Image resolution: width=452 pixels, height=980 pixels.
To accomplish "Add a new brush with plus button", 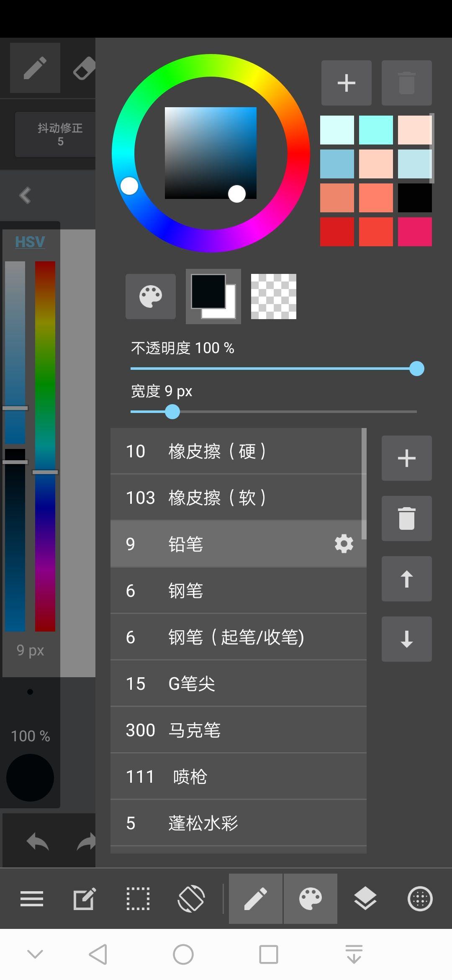I will tap(406, 458).
